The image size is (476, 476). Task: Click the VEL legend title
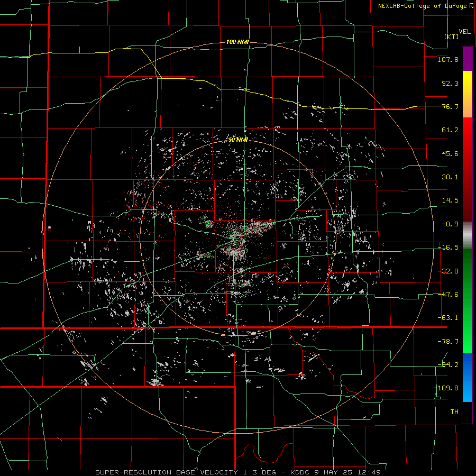click(x=465, y=32)
